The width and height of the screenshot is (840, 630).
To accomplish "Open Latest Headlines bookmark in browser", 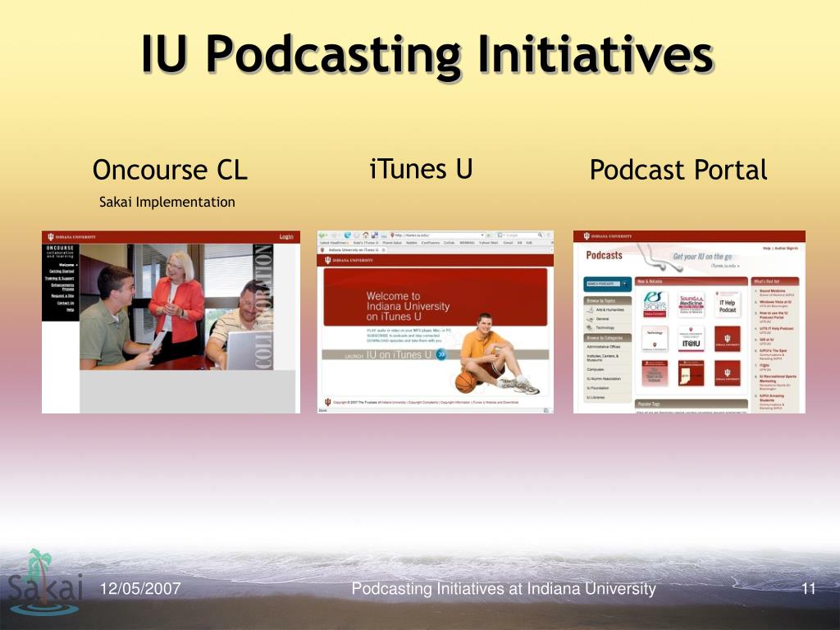I will (x=334, y=243).
